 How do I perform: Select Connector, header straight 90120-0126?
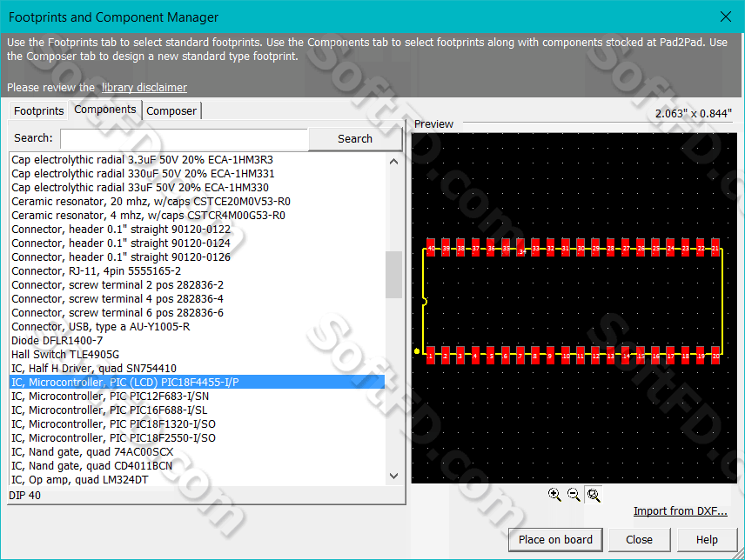pos(198,257)
